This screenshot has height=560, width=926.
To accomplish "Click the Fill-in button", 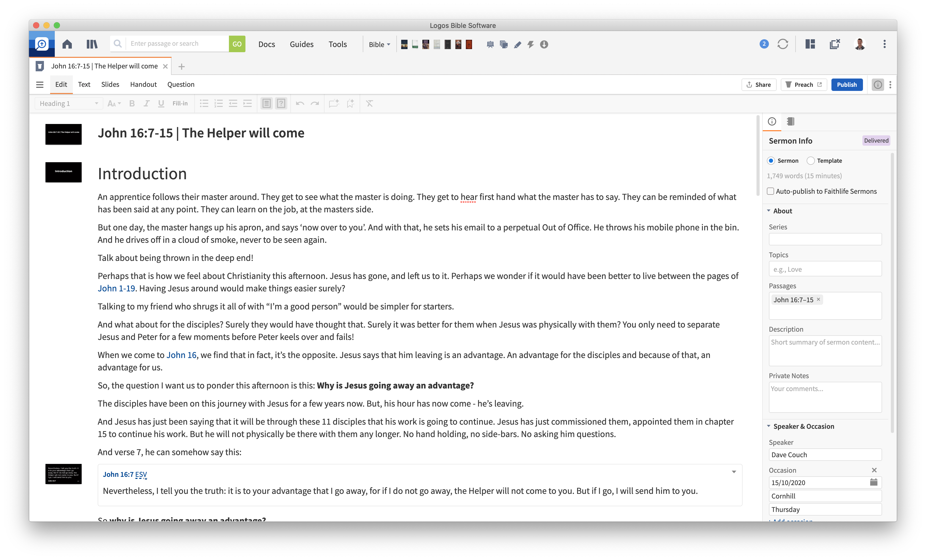I will pyautogui.click(x=180, y=103).
